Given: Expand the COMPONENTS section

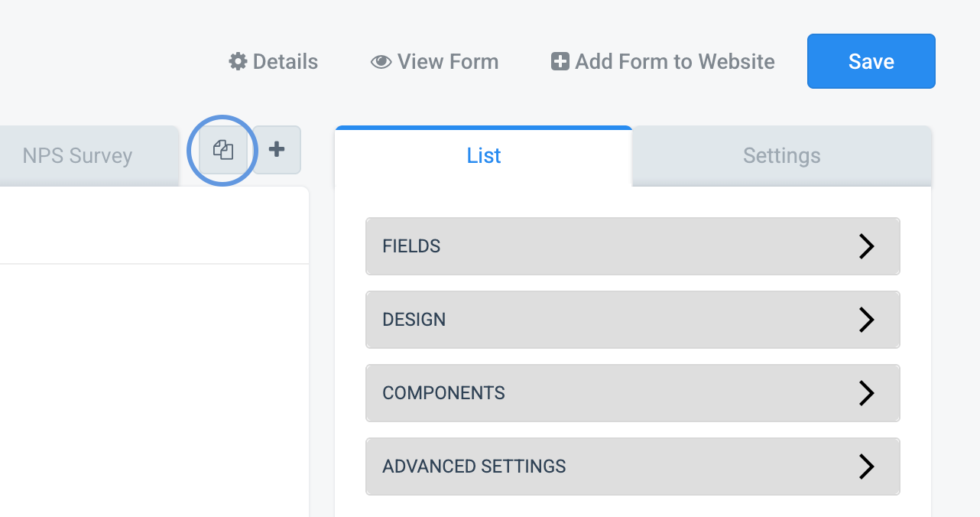Looking at the screenshot, I should click(x=633, y=393).
